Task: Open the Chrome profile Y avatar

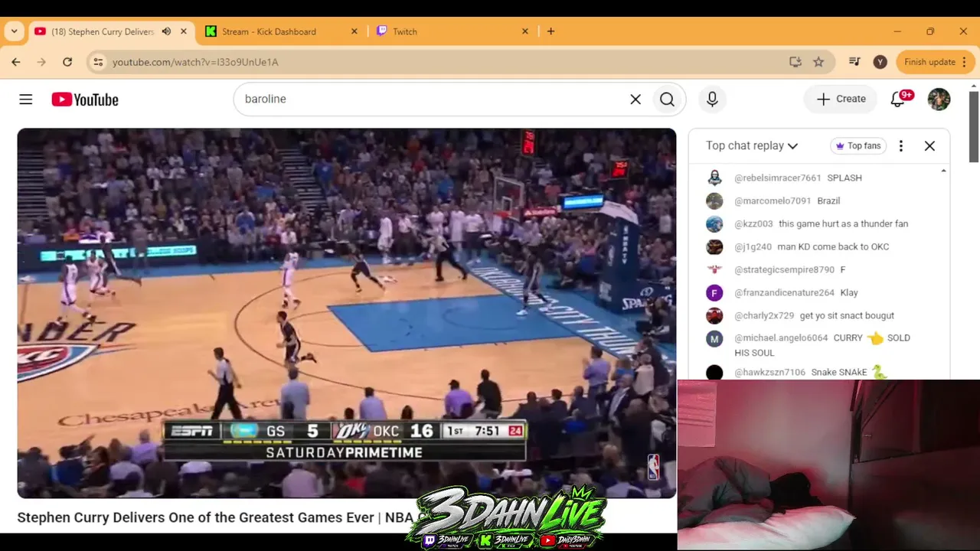Action: [880, 62]
